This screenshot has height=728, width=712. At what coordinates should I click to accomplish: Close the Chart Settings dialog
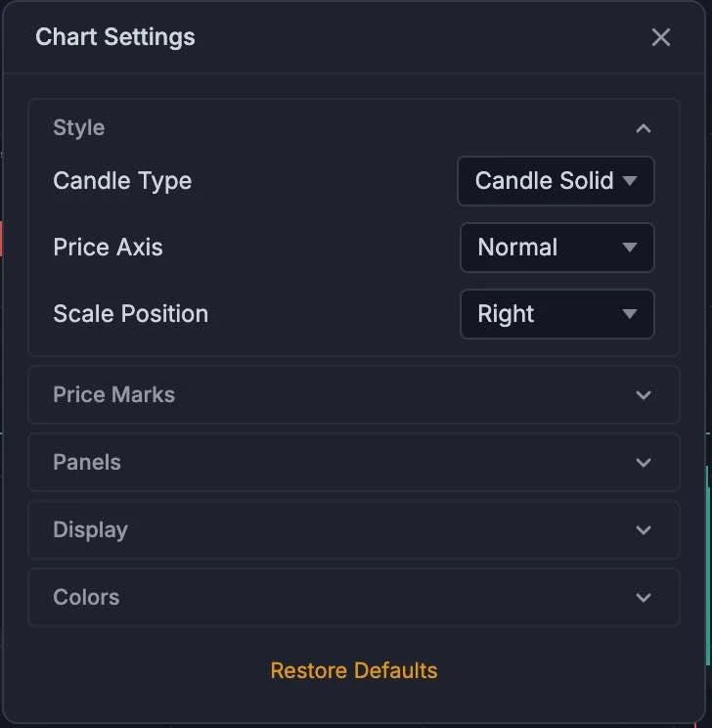click(660, 37)
